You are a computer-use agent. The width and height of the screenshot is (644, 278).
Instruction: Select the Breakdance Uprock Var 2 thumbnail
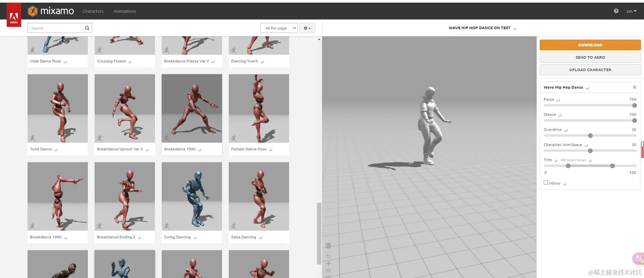point(125,108)
